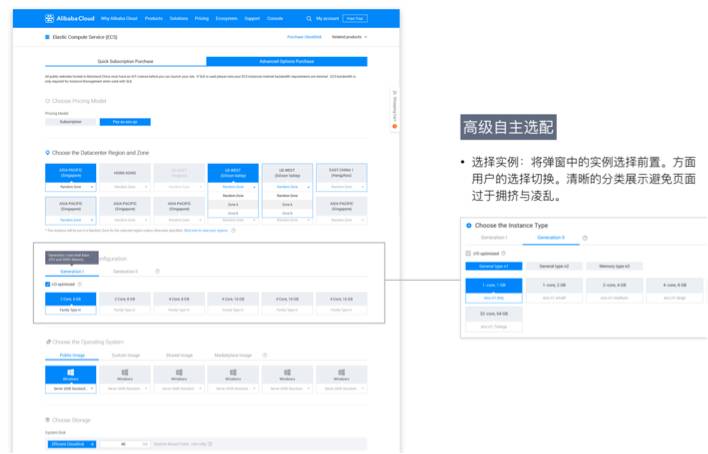Image resolution: width=708 pixels, height=454 pixels.
Task: Check I/O optimized checkbox in enlarged panel
Action: tap(468, 253)
